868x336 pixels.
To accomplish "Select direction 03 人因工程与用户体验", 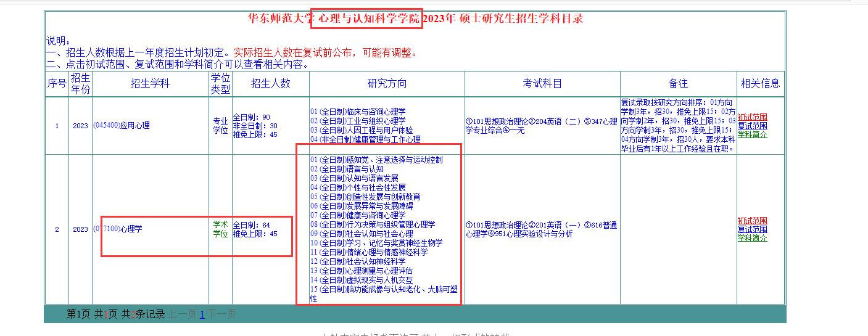I will 362,131.
